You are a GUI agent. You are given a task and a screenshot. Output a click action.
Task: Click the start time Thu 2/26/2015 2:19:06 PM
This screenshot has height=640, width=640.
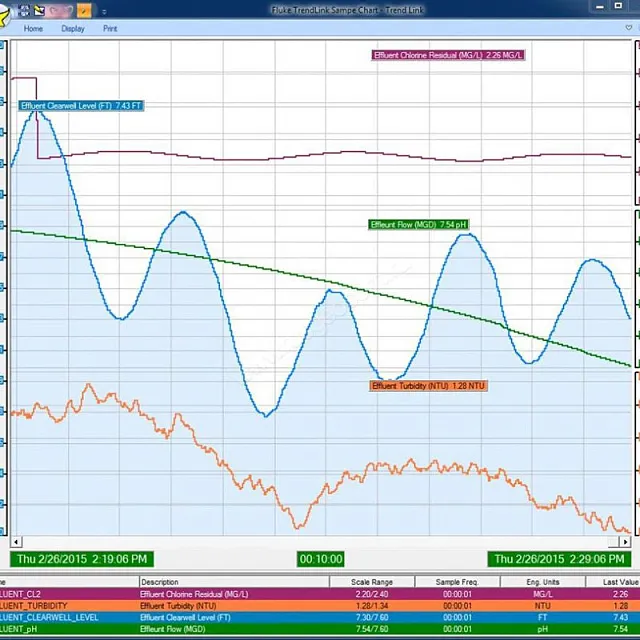[x=81, y=559]
